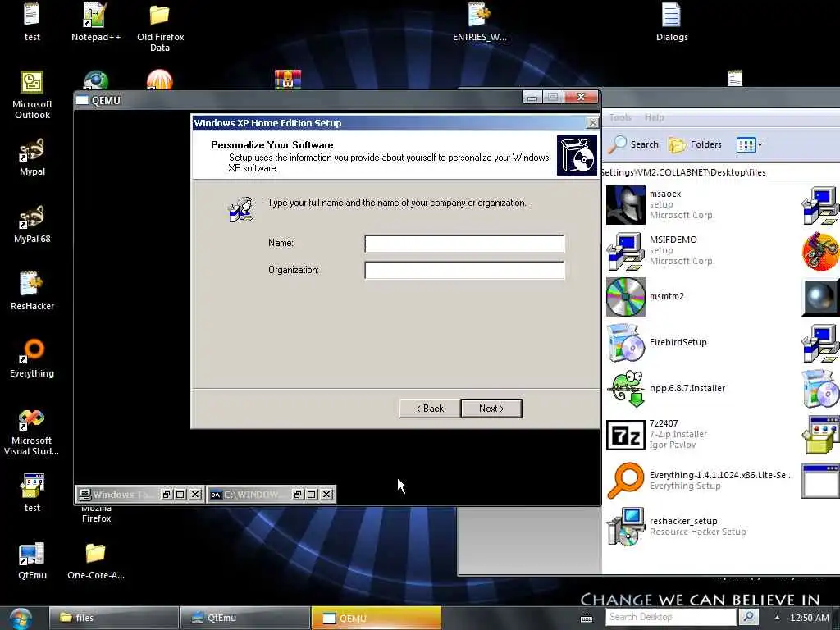840x630 pixels.
Task: Switch to QEMU taskbar button
Action: pos(376,619)
